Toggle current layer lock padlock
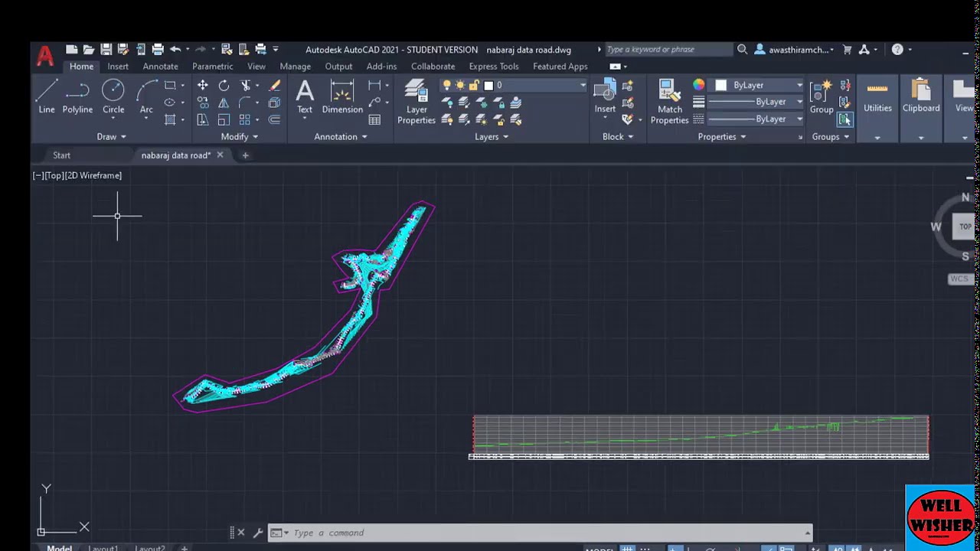Screen dimensions: 980x551 click(x=474, y=85)
